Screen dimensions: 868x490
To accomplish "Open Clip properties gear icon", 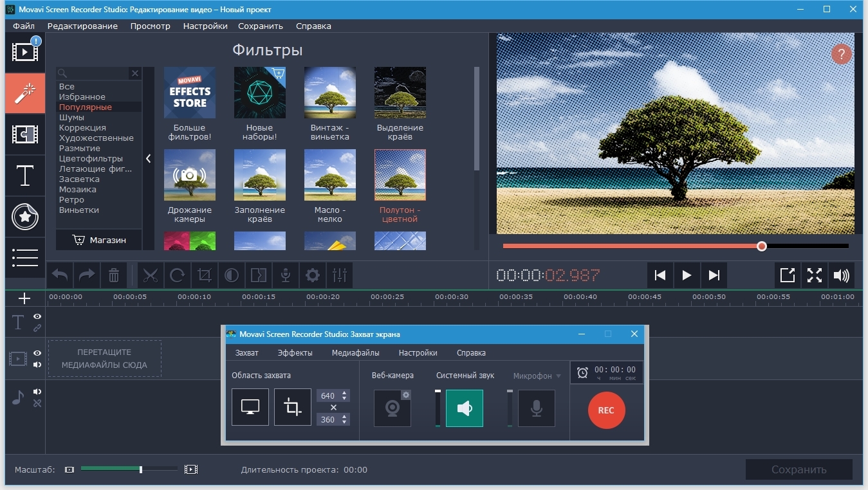I will pos(313,276).
